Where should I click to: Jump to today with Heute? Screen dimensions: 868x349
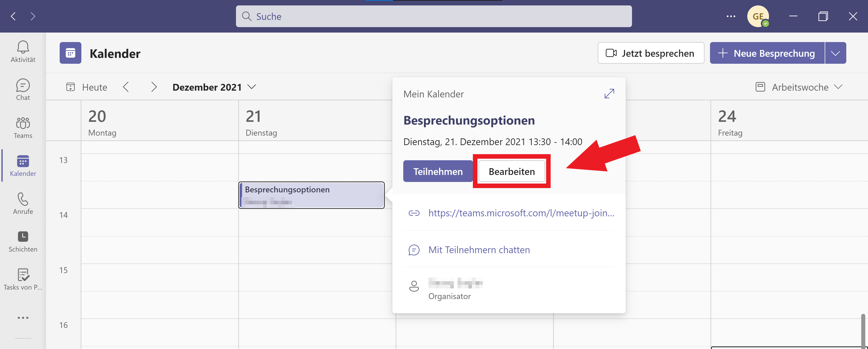[87, 87]
